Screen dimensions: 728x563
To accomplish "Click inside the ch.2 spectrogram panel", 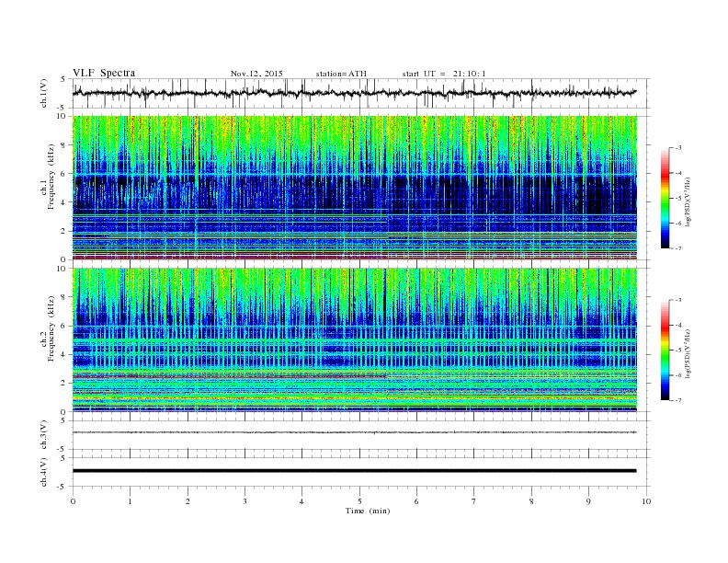I will (x=354, y=340).
